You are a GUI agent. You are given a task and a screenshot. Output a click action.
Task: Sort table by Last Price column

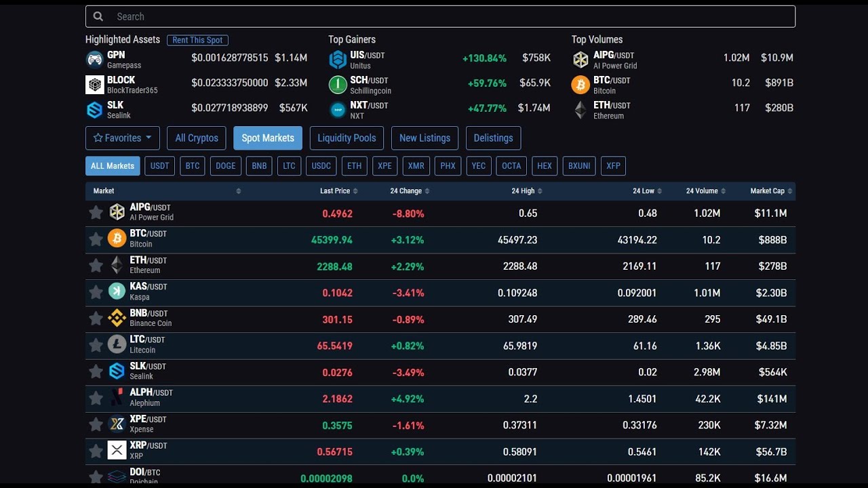338,191
